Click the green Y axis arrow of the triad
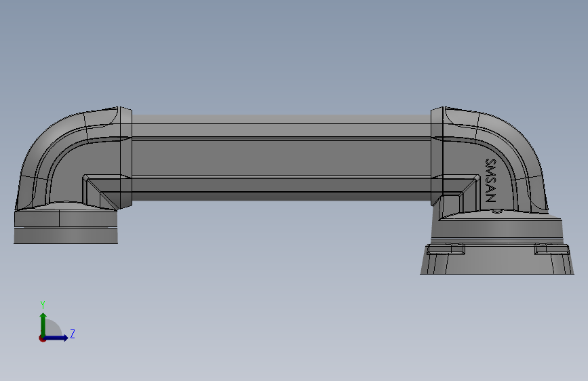Image resolution: width=588 pixels, height=381 pixels. click(43, 324)
